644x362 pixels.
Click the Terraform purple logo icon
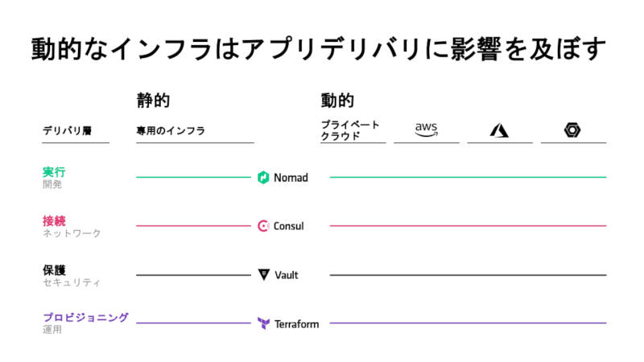click(x=264, y=323)
